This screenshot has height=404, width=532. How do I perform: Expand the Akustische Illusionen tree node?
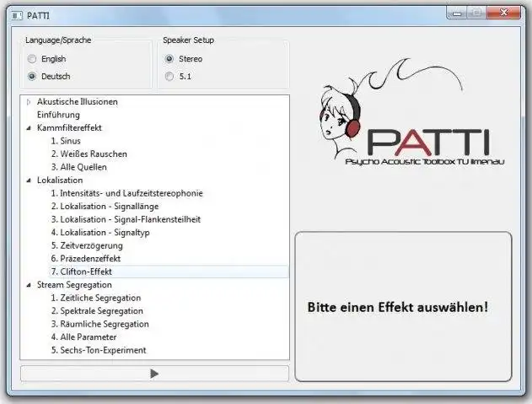pos(29,102)
